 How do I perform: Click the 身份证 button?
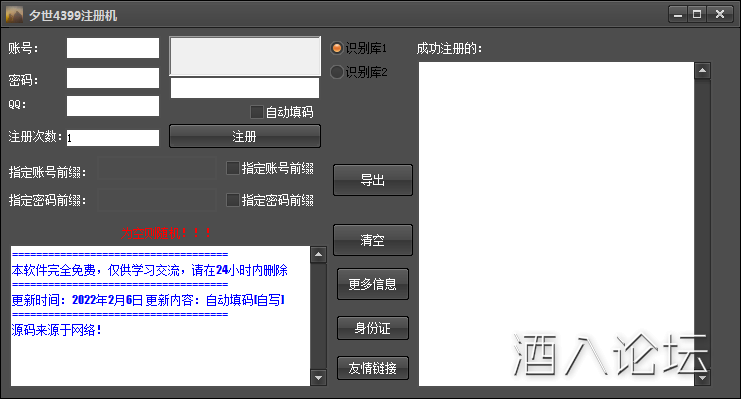[x=373, y=328]
